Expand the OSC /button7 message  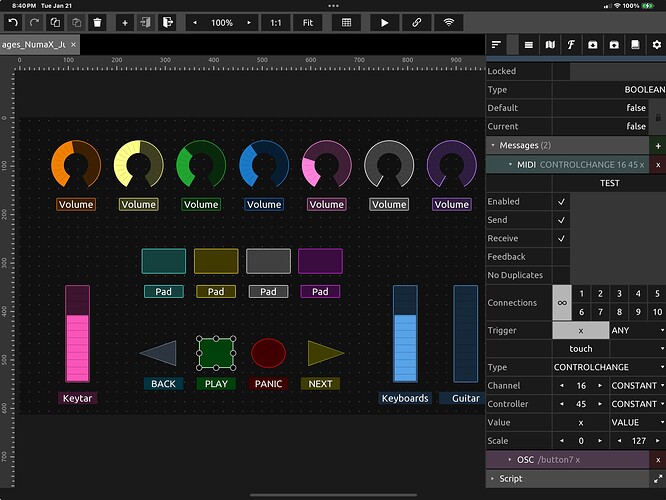point(510,460)
